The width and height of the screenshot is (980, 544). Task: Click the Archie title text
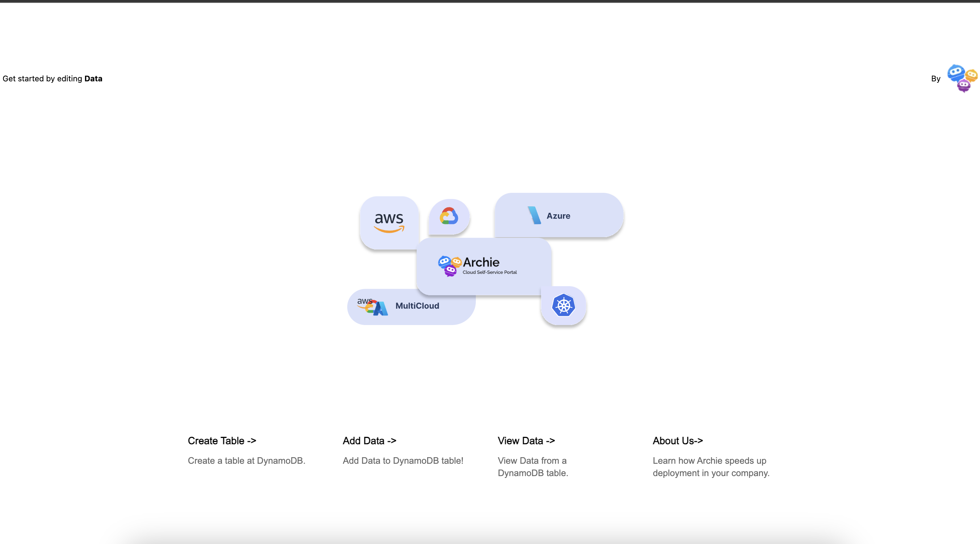(x=481, y=262)
